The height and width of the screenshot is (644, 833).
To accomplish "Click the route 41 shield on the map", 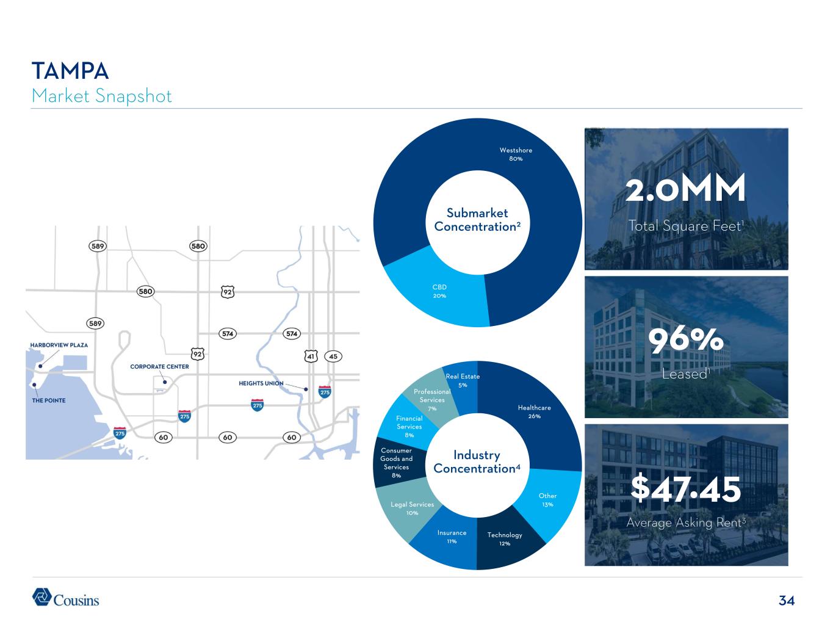I will [x=312, y=356].
